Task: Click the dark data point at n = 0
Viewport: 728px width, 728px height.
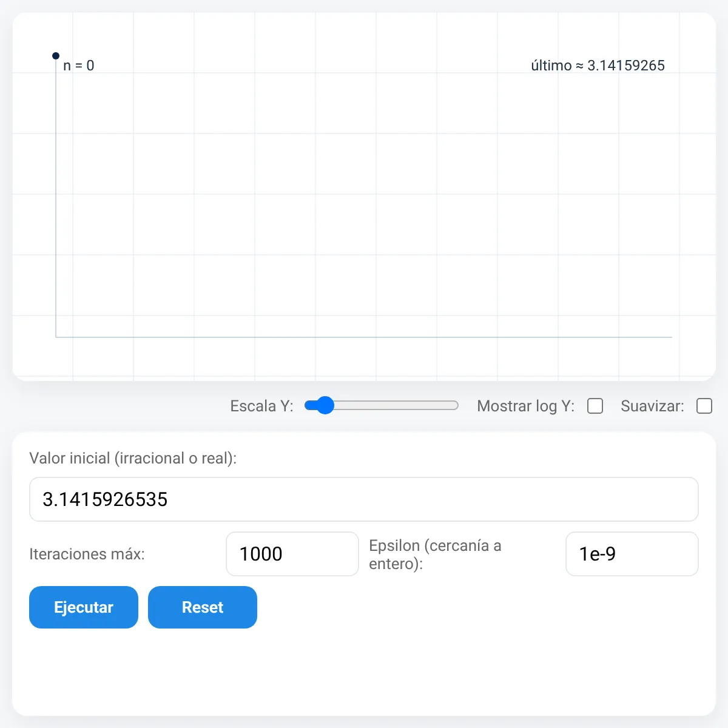Action: coord(56,56)
